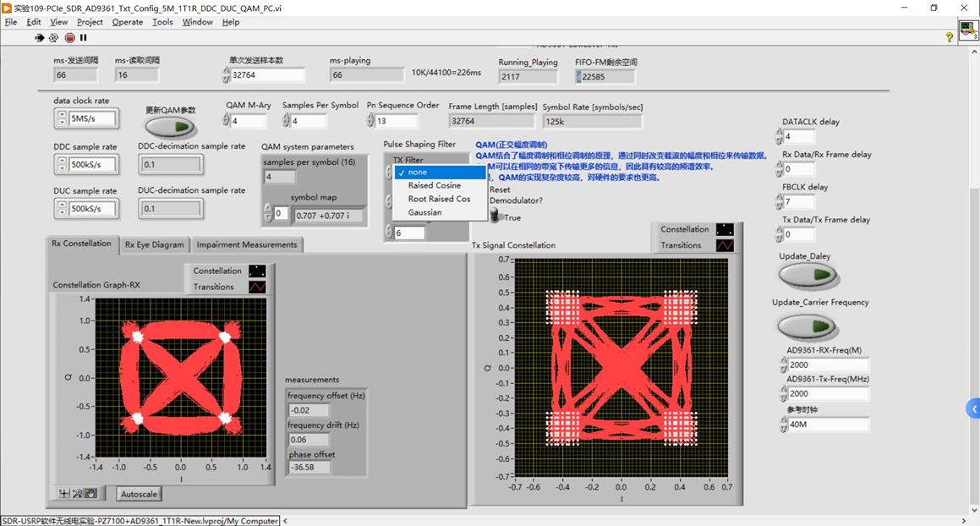
Task: Choose Gaussian in TX Filter list
Action: pyautogui.click(x=440, y=212)
